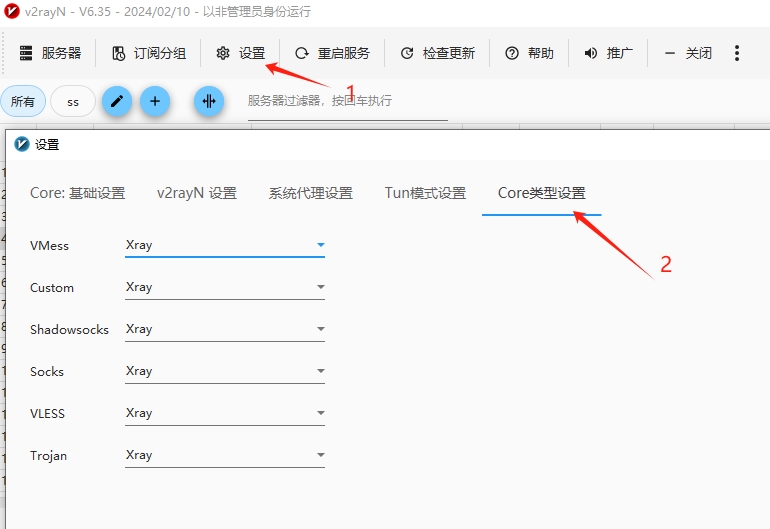Click the VLESS label text

[47, 414]
